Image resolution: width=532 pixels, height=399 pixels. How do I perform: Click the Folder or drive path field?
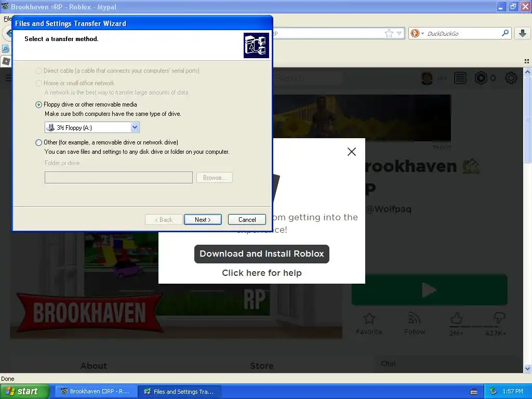pyautogui.click(x=119, y=178)
